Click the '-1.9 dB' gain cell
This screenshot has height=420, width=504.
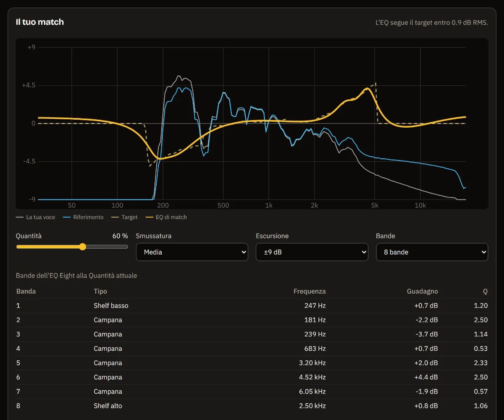pos(426,391)
